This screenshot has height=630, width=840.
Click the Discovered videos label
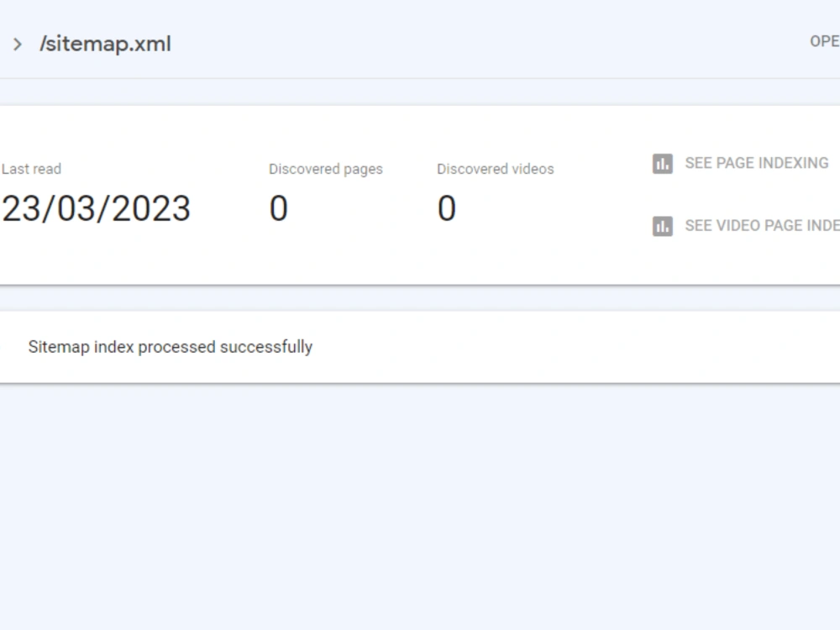coord(495,169)
